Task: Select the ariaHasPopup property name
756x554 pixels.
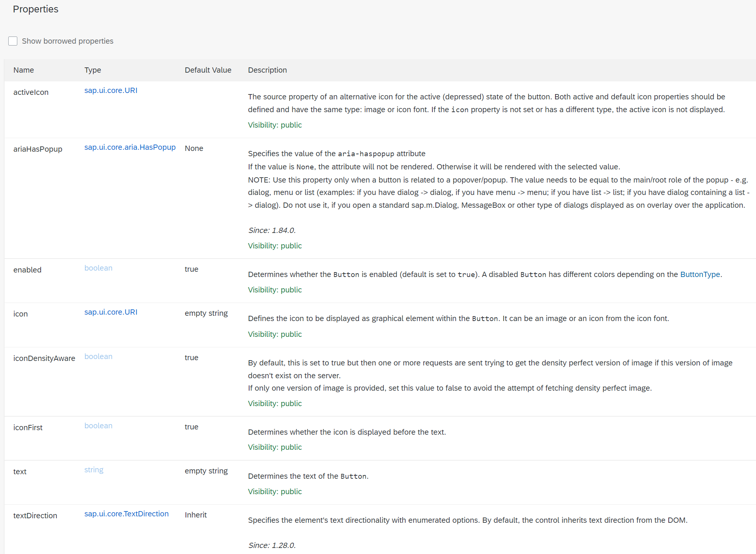Action: tap(38, 149)
